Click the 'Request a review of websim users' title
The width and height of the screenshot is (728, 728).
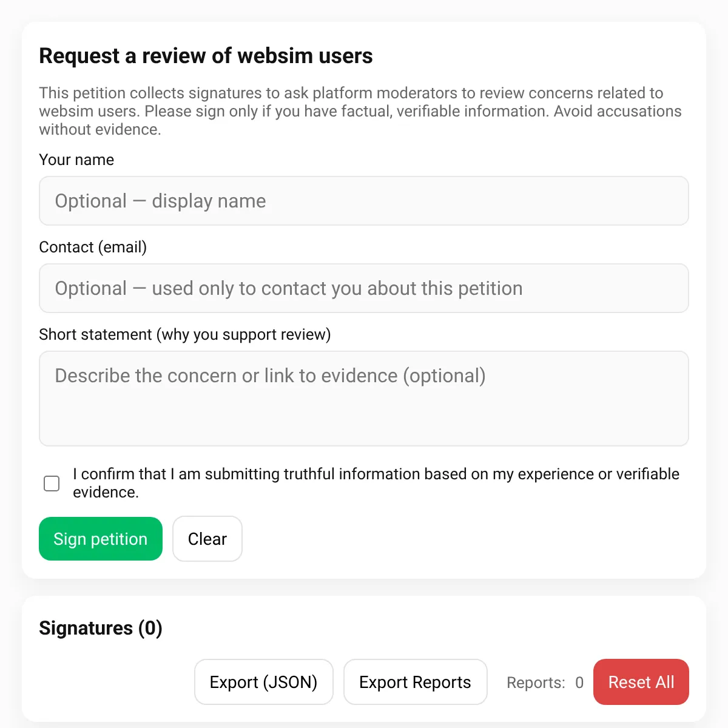[x=206, y=56]
